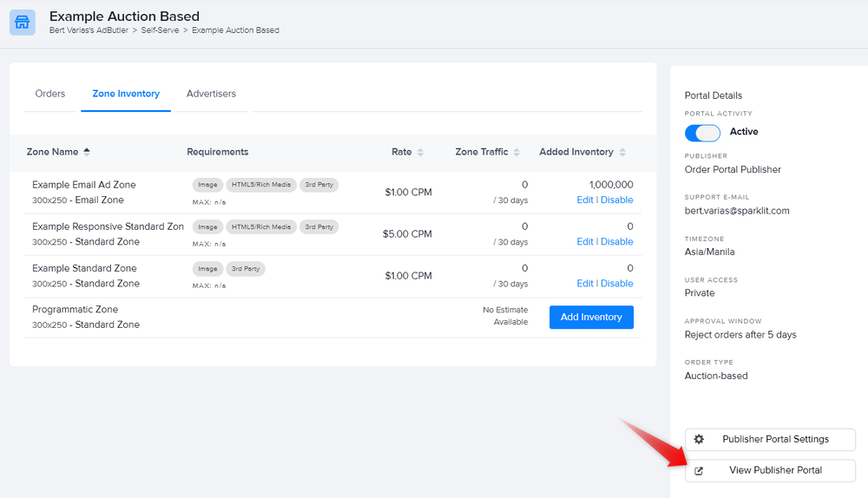The width and height of the screenshot is (868, 498).
Task: Open the Advertisers tab
Action: (x=211, y=94)
